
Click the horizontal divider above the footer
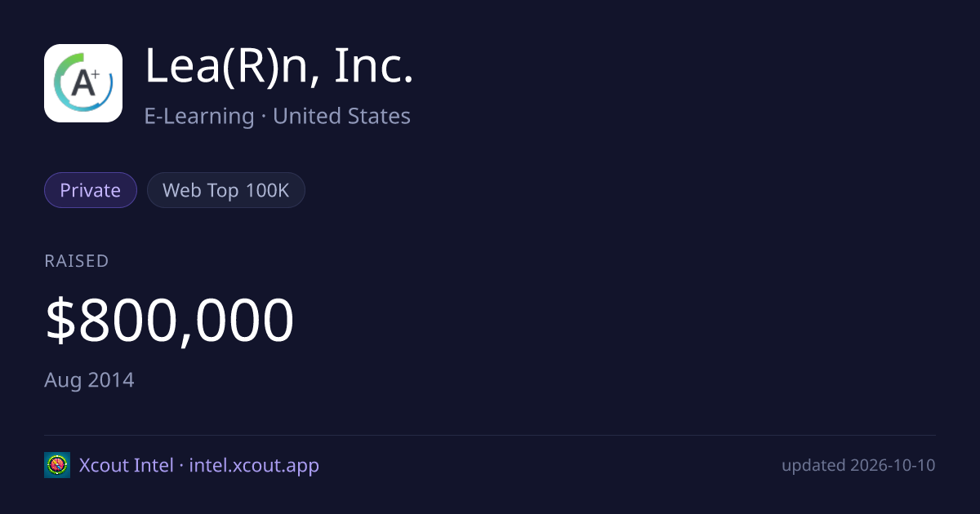[x=490, y=436]
